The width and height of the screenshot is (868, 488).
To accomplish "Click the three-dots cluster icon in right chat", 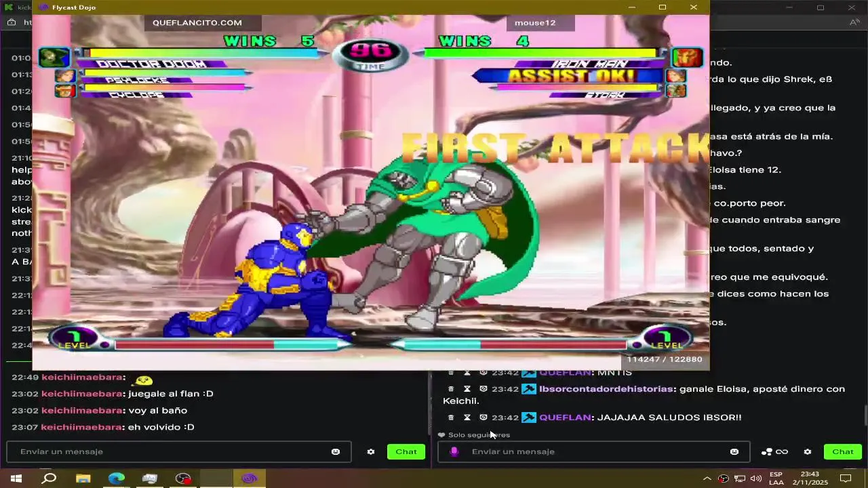I will [767, 451].
